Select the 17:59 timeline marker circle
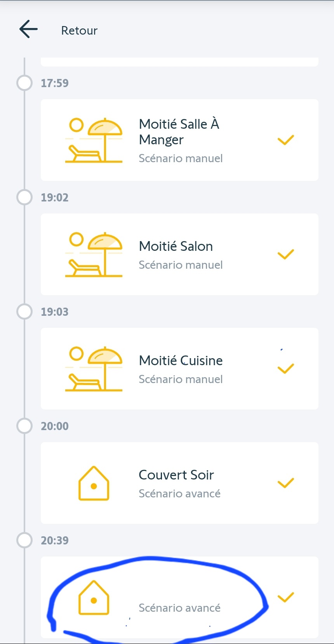 [x=24, y=83]
